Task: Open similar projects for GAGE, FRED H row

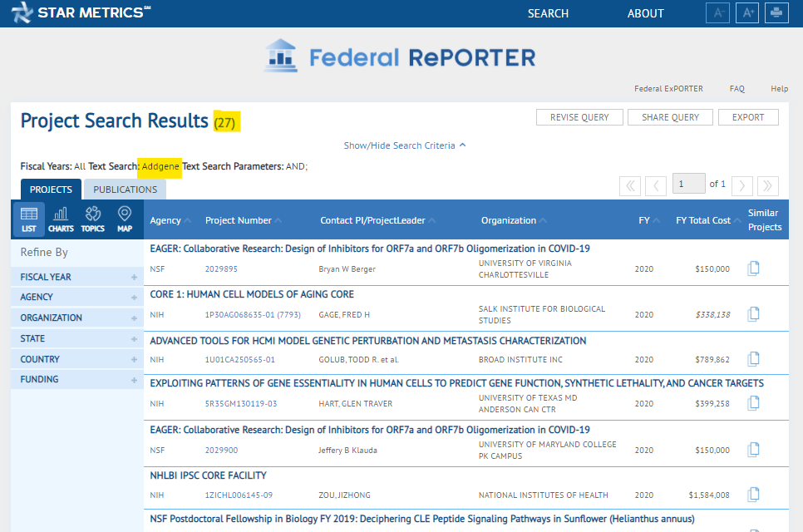Action: (x=753, y=314)
